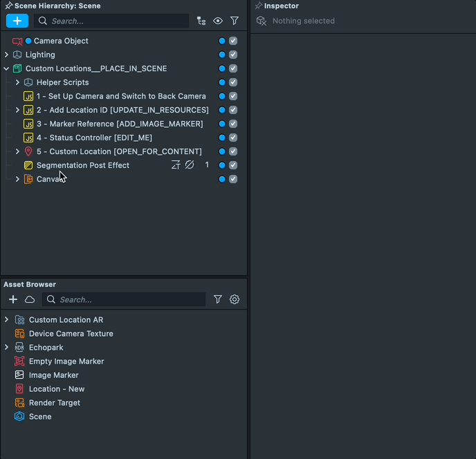Viewport: 476px width, 459px height.
Task: Expand Custom Location AR asset folder
Action: [6, 319]
